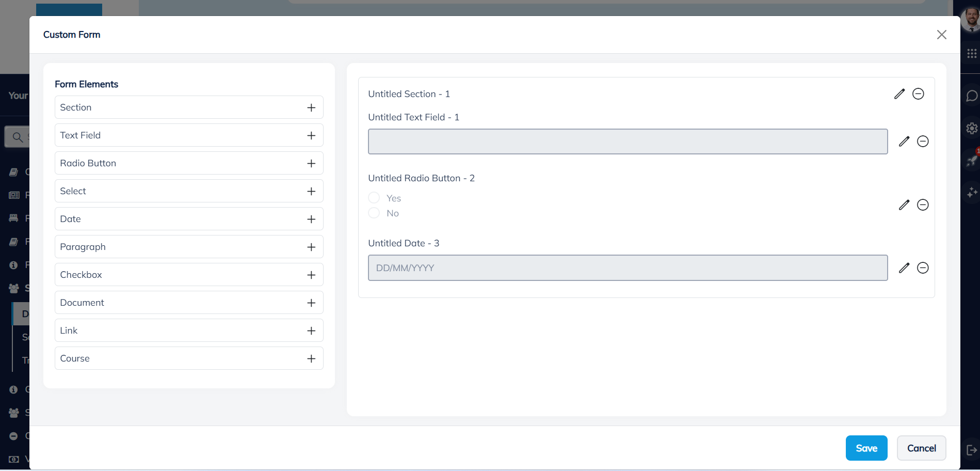This screenshot has width=980, height=471.
Task: Add a Paragraph element to the form
Action: click(x=311, y=246)
